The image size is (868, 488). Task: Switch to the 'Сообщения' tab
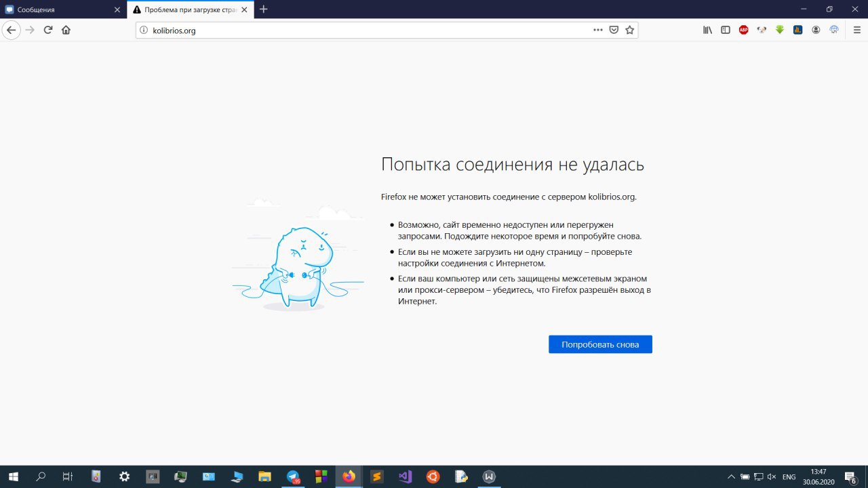click(63, 10)
